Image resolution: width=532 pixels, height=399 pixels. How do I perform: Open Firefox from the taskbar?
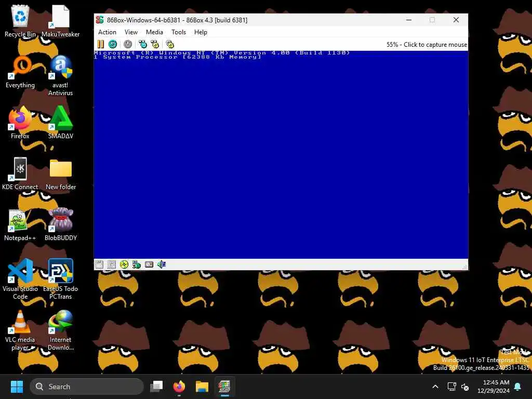coord(179,387)
